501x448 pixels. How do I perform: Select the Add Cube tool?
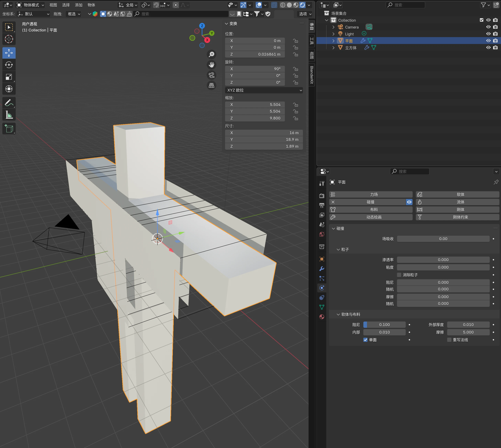pos(9,128)
